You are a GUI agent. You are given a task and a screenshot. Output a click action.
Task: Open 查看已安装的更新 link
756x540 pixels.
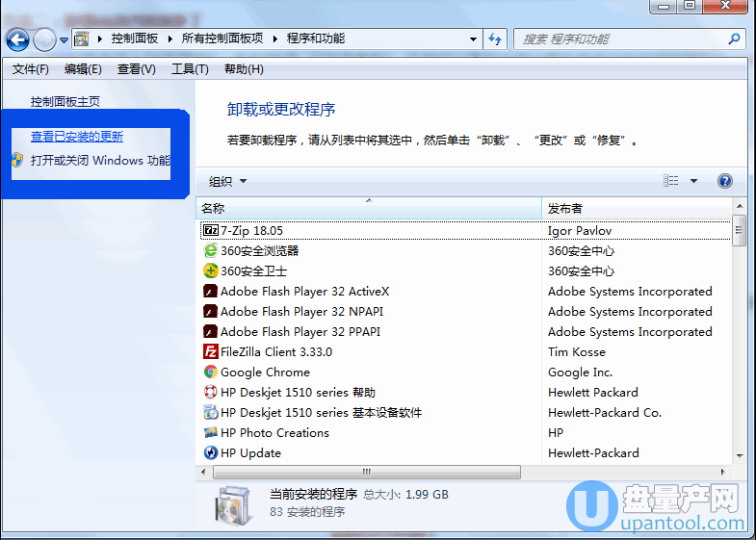coord(77,137)
